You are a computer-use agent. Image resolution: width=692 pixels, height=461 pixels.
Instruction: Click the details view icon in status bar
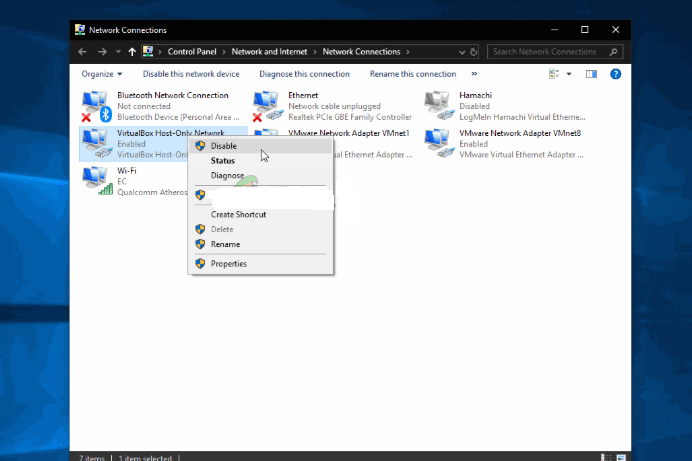point(606,457)
